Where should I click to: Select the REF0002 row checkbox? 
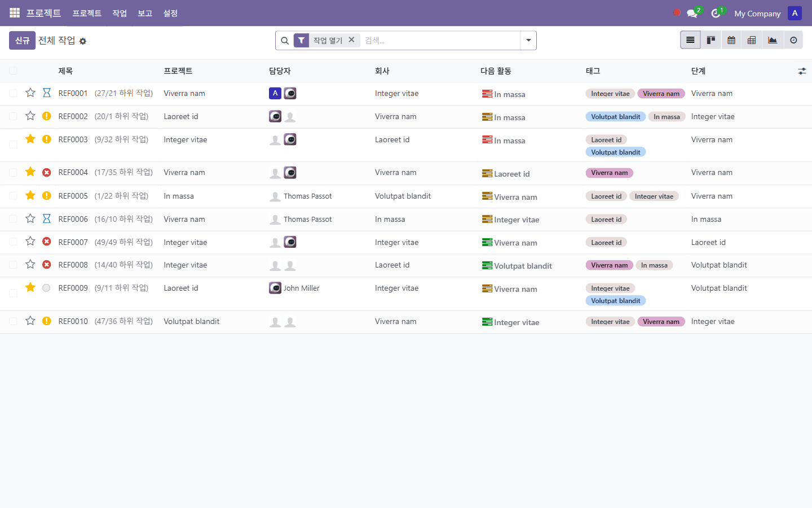click(13, 116)
